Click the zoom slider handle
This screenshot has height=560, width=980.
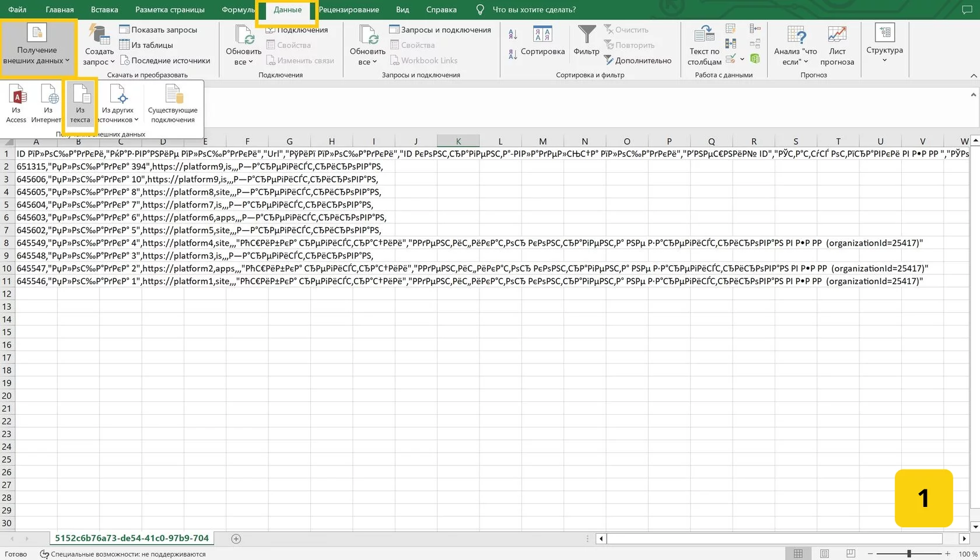click(x=909, y=554)
